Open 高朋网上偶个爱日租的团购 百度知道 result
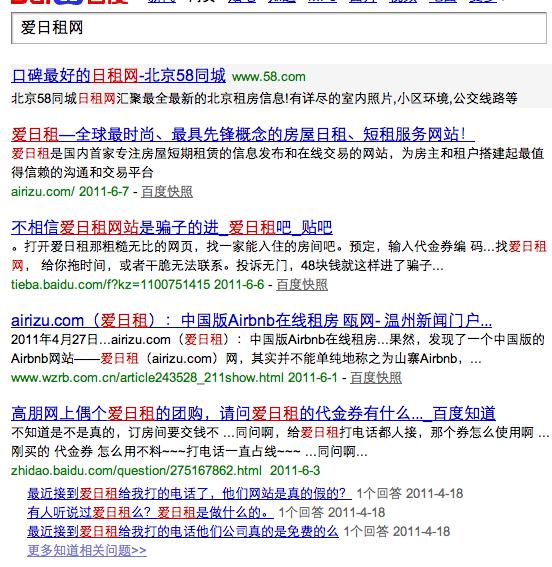552x567 pixels. coord(253,414)
